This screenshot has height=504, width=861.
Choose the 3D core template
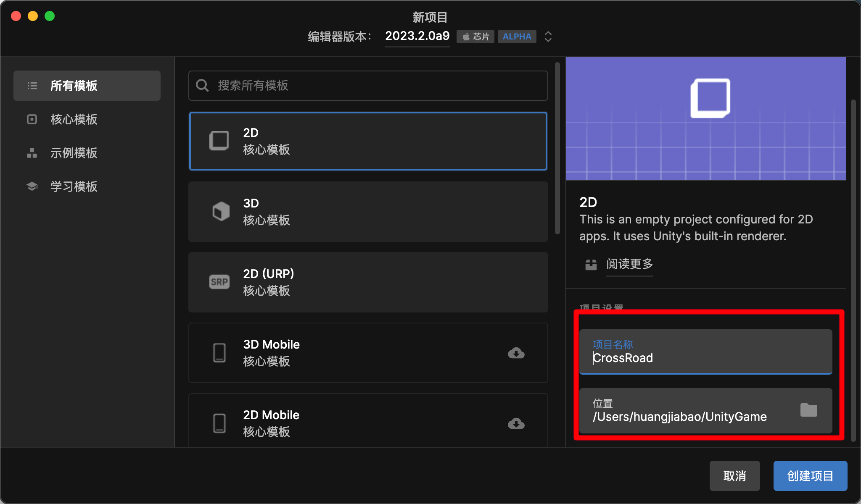click(368, 212)
